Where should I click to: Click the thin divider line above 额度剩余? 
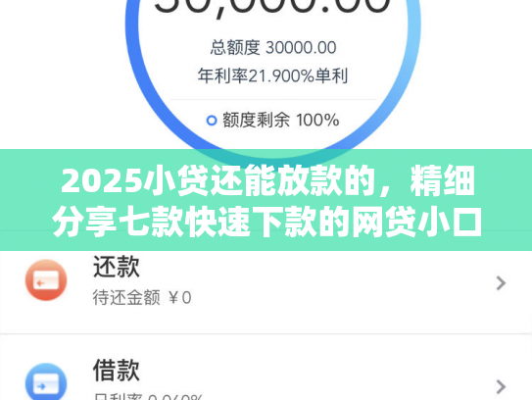(x=273, y=99)
